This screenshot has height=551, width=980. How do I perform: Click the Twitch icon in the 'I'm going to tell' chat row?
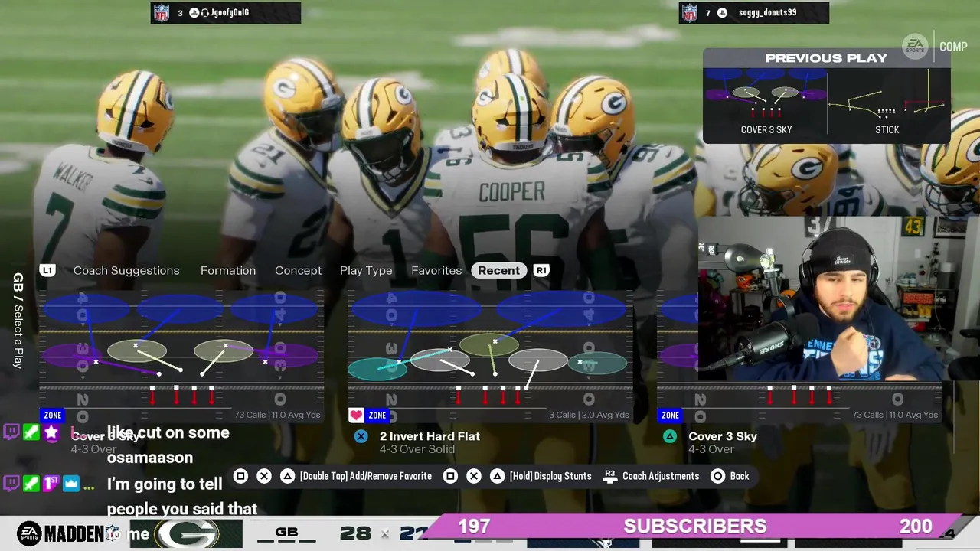pyautogui.click(x=11, y=484)
